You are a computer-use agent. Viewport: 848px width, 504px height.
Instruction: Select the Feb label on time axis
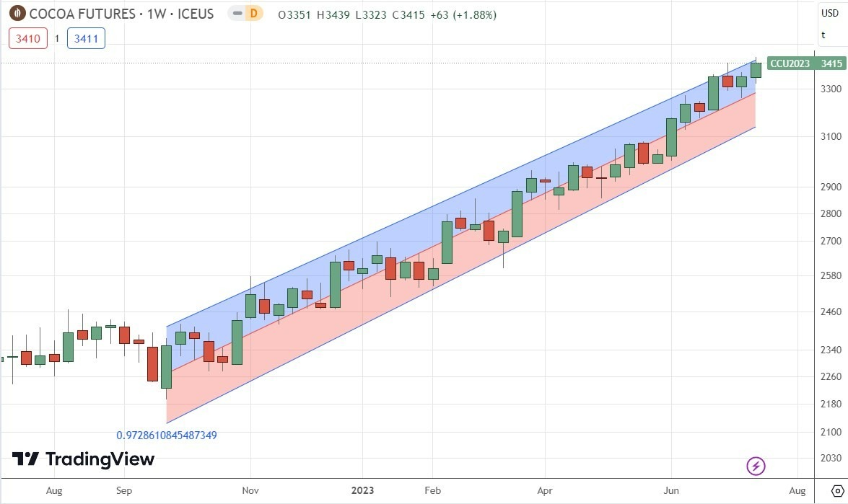[x=432, y=490]
